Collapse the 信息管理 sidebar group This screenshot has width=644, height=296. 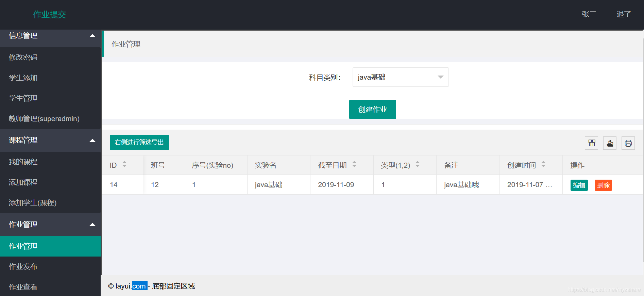coord(50,36)
